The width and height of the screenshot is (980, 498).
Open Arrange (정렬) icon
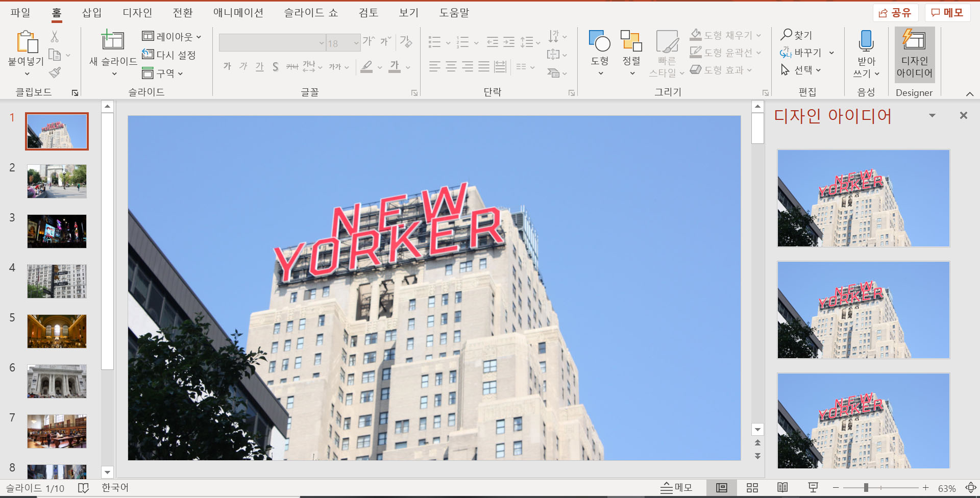pos(631,41)
